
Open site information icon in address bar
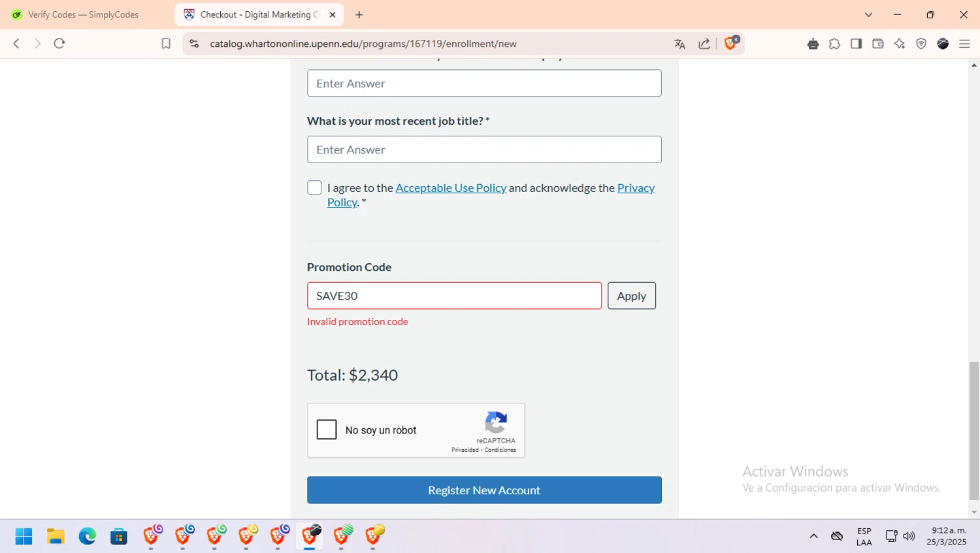[x=194, y=44]
